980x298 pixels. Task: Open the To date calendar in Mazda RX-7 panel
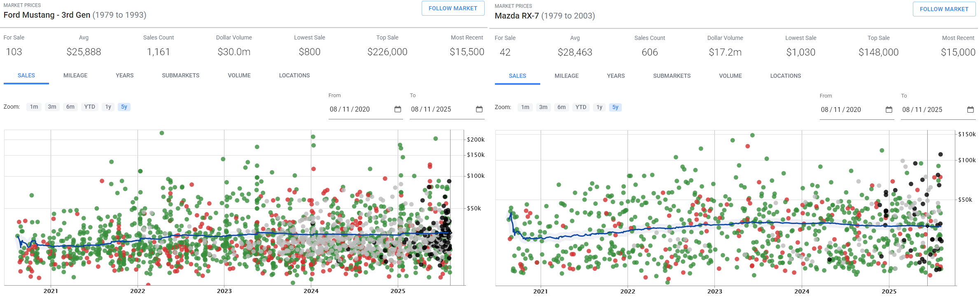971,109
